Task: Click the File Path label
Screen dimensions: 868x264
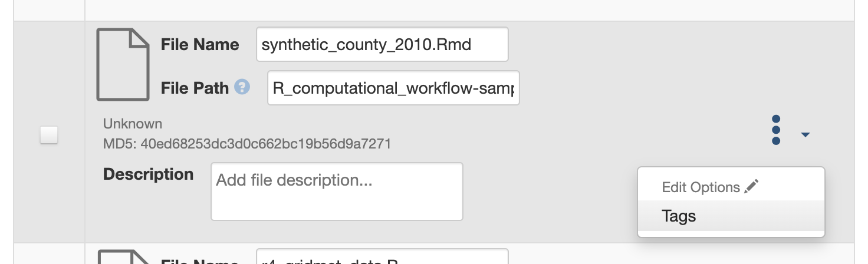Action: (x=195, y=88)
